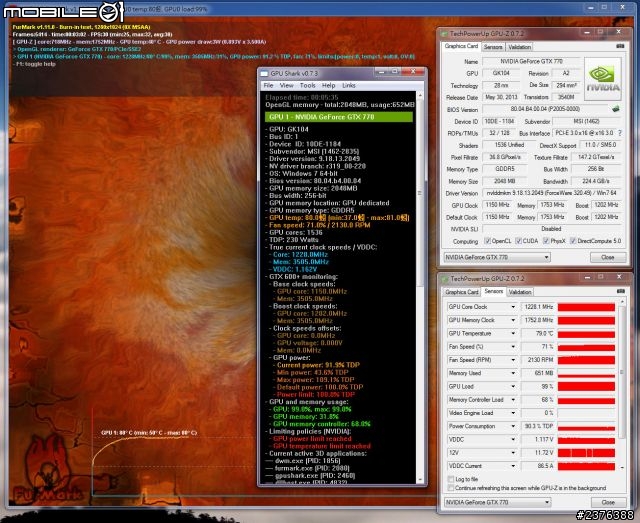
Task: Enable Continue refreshing in background checkbox
Action: click(451, 488)
